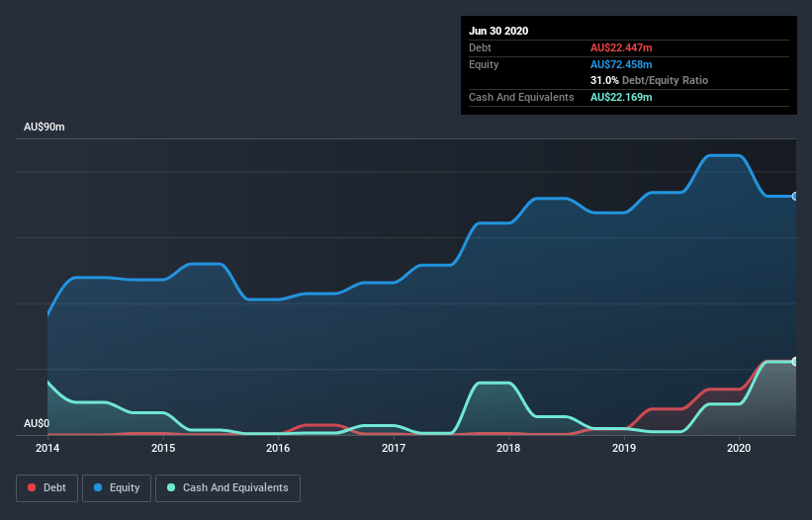The height and width of the screenshot is (520, 812).
Task: Click the 2015 x-axis label
Action: point(163,448)
